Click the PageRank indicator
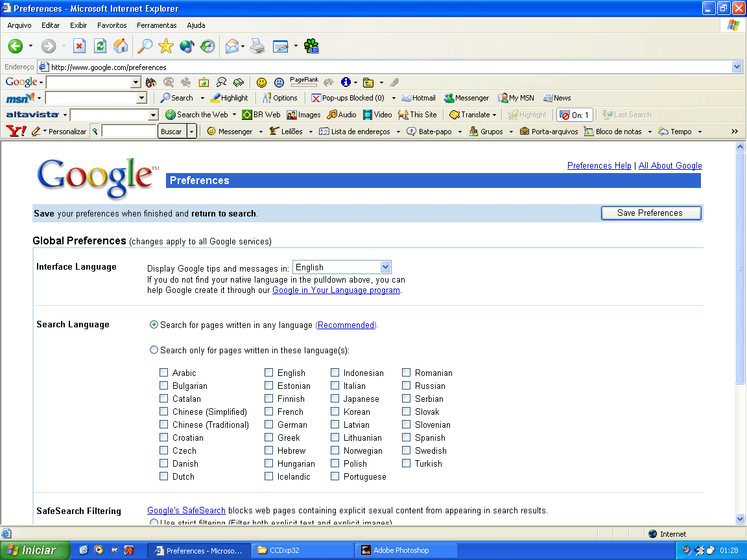 coord(304,82)
